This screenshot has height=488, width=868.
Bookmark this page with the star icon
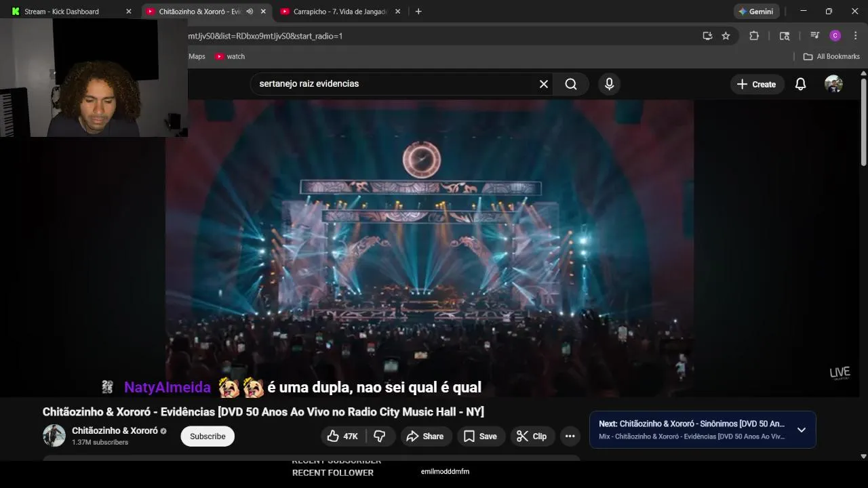coord(726,36)
